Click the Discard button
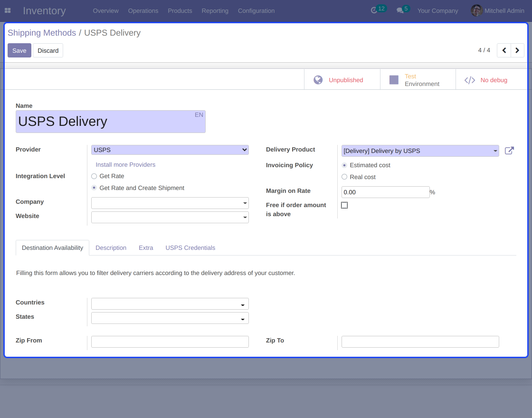The width and height of the screenshot is (532, 418). pos(48,50)
